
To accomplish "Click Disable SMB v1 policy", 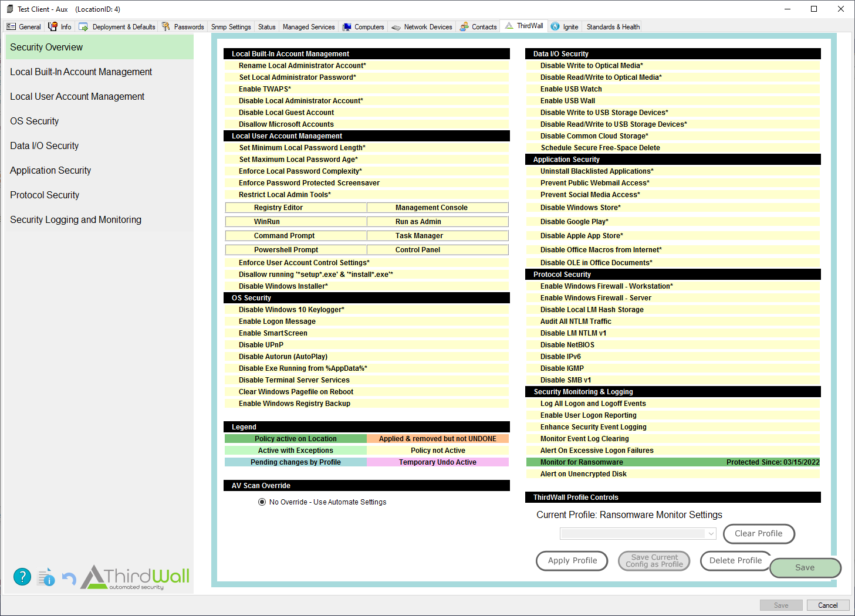I will 673,380.
